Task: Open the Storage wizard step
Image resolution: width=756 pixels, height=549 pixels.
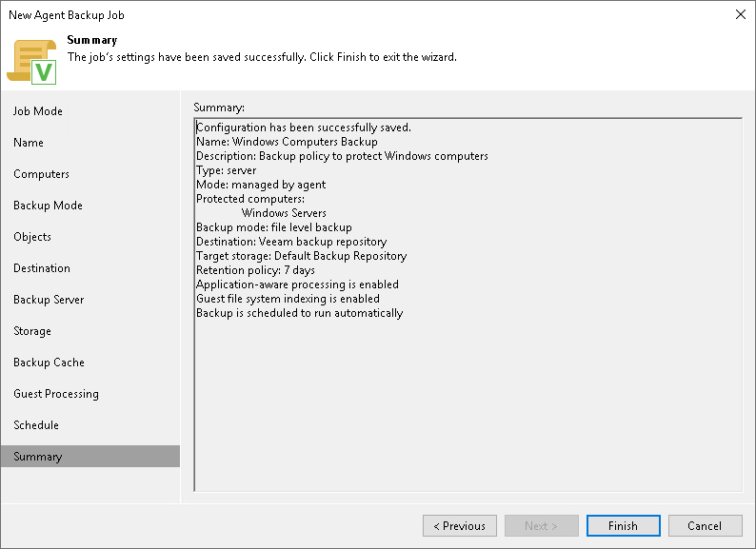Action: (31, 331)
